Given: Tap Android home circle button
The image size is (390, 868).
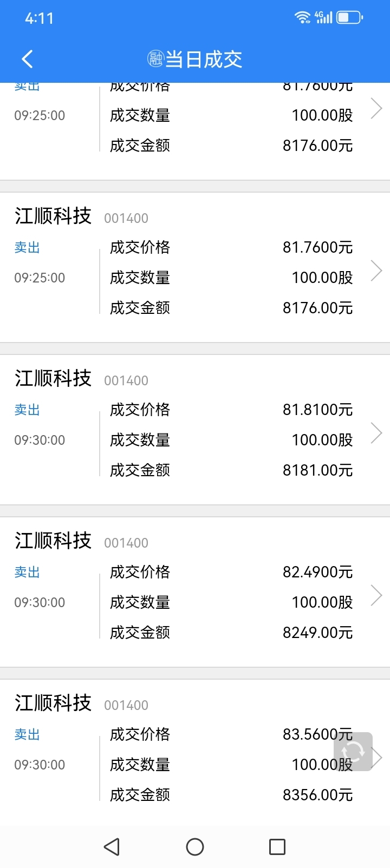Looking at the screenshot, I should (x=195, y=846).
